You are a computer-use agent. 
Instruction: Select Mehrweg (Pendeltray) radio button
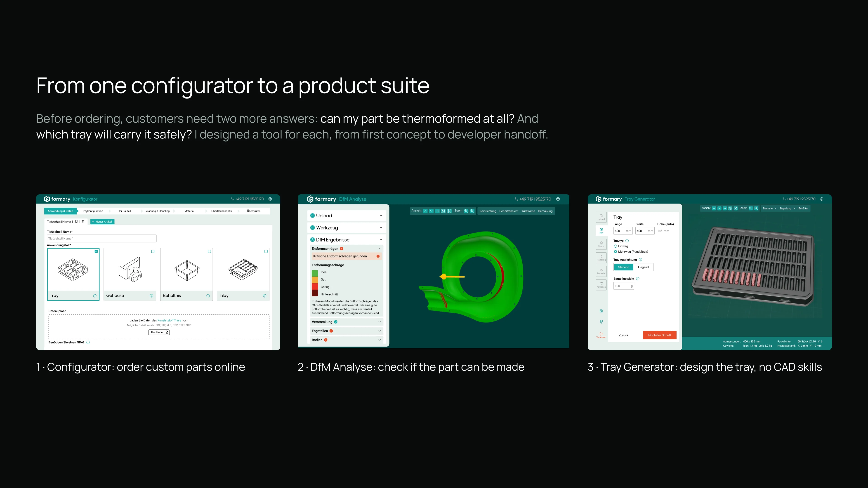tap(616, 252)
